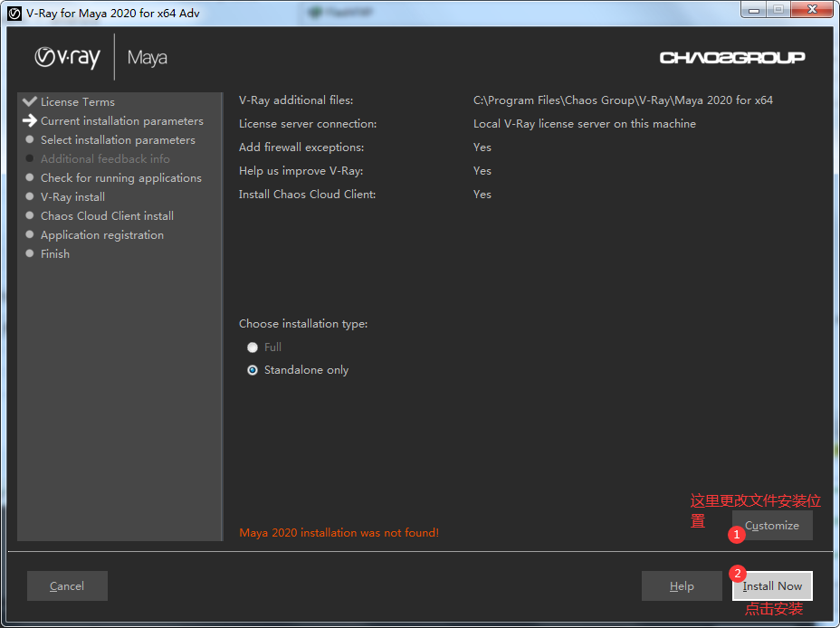Select V-Ray install step
The width and height of the screenshot is (840, 628).
click(x=72, y=197)
